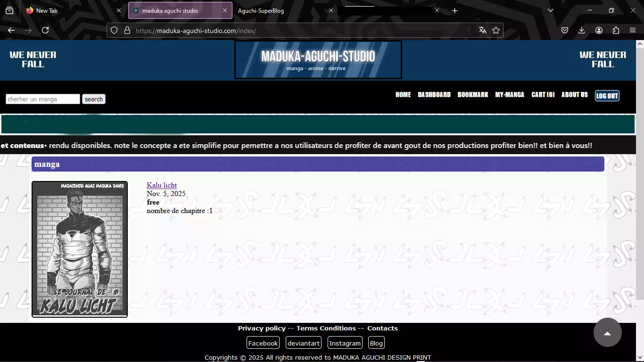The width and height of the screenshot is (644, 362).
Task: Bookmark this page with the star icon
Action: click(496, 30)
